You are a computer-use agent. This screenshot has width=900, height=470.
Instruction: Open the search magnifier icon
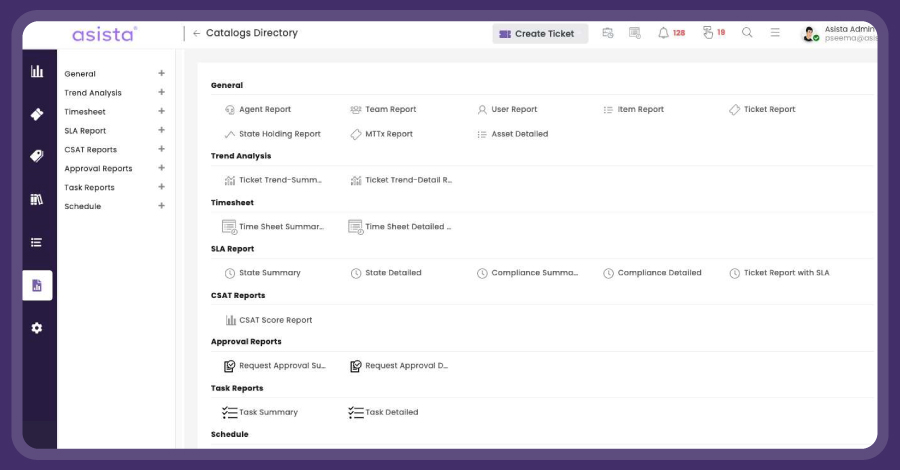(747, 33)
